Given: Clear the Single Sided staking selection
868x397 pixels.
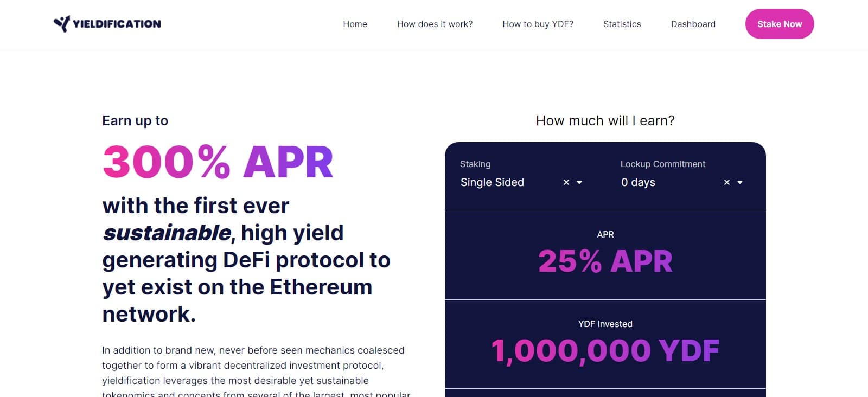Looking at the screenshot, I should tap(565, 182).
